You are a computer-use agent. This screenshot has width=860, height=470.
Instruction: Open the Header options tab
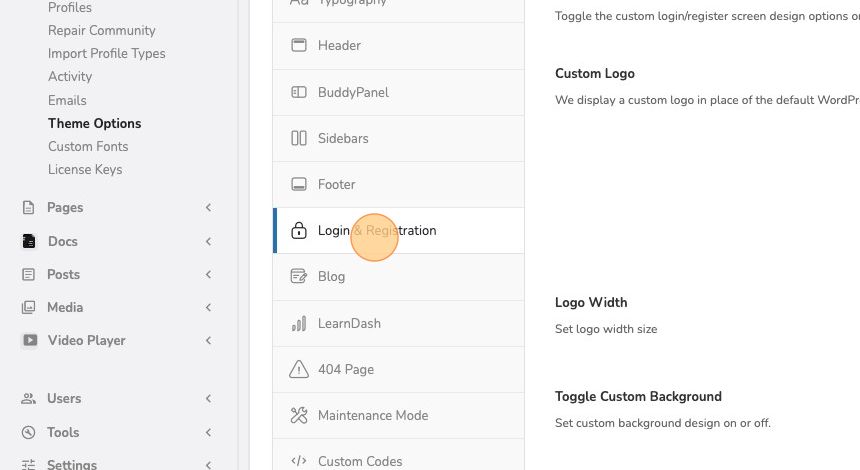coord(398,46)
